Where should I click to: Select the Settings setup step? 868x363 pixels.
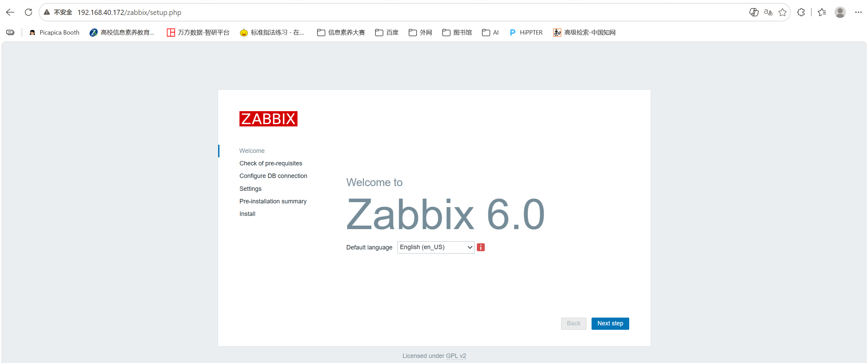click(x=250, y=189)
